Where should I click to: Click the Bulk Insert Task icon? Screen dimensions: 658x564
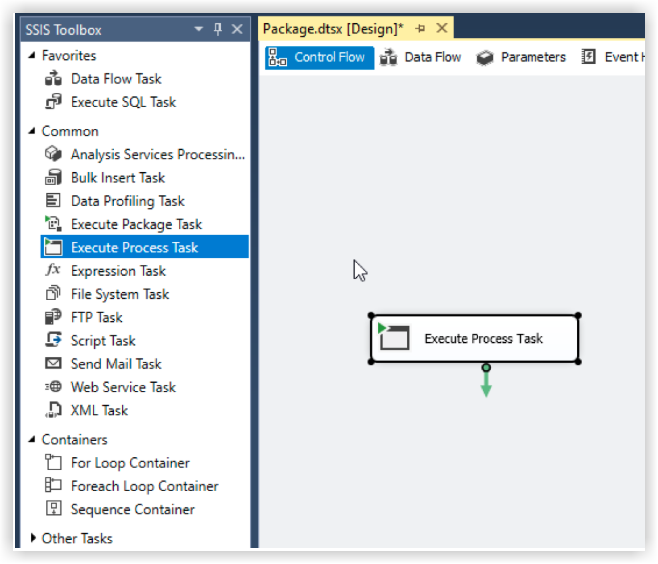(x=53, y=178)
